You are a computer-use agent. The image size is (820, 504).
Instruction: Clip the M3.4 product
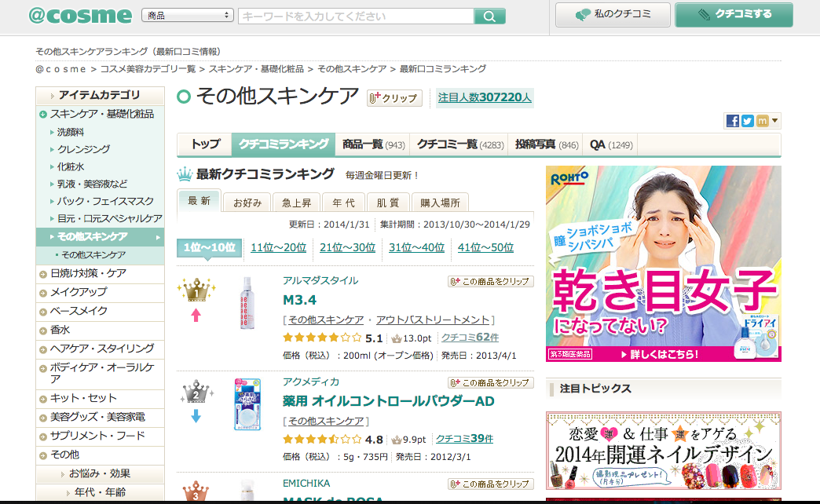(x=491, y=281)
